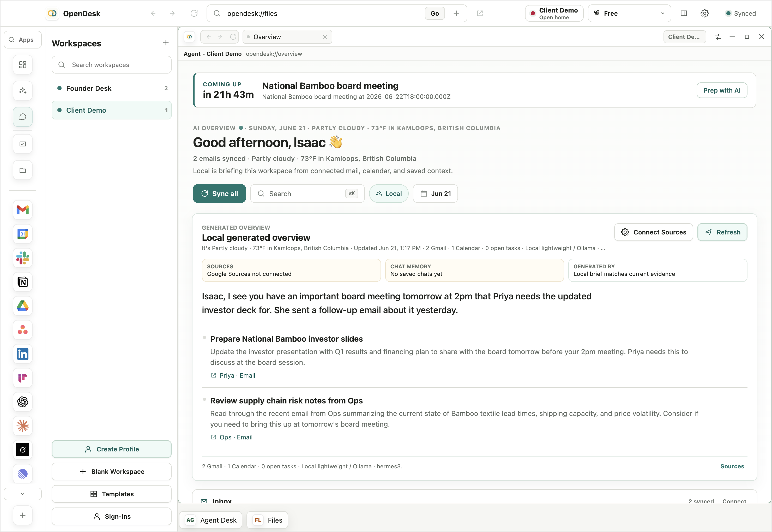The width and height of the screenshot is (772, 532).
Task: Focus the Search workspaces field
Action: point(112,65)
